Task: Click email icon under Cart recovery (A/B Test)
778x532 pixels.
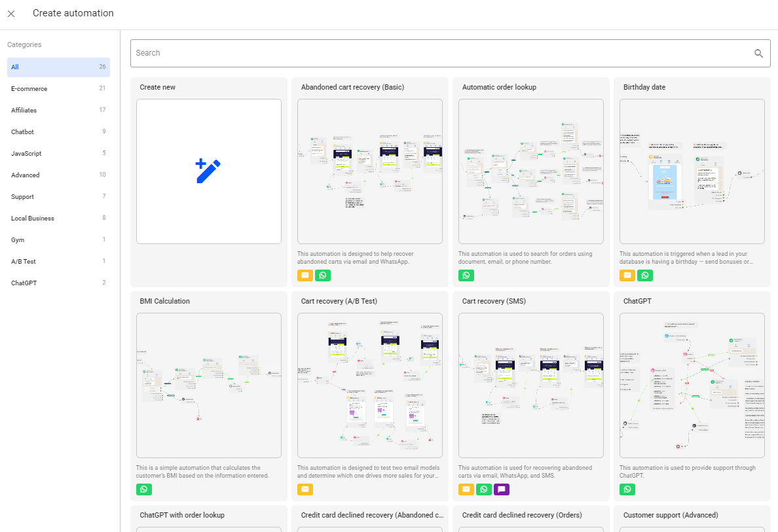Action: pyautogui.click(x=305, y=489)
